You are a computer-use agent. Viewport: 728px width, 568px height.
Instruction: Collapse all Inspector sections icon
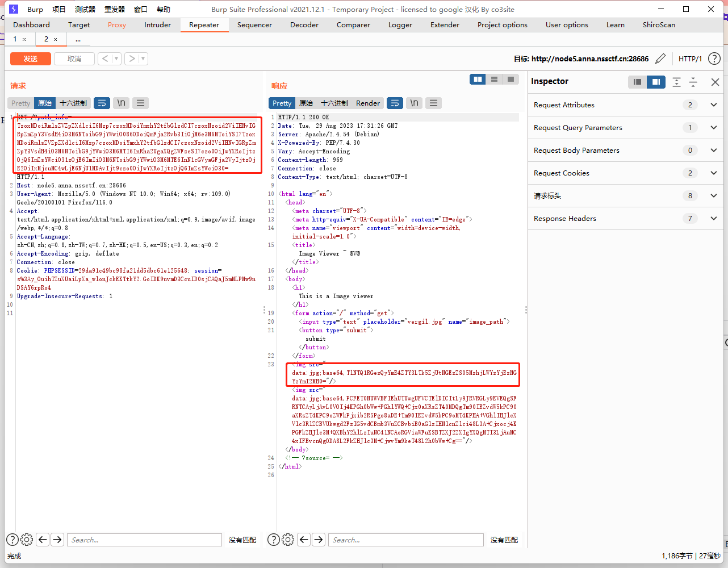693,82
